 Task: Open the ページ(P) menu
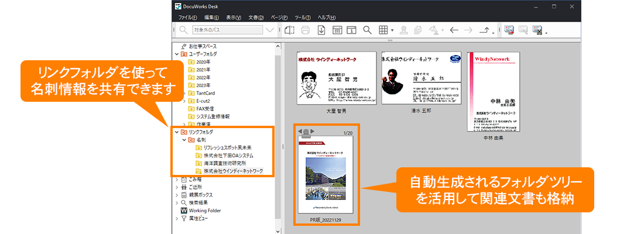279,17
